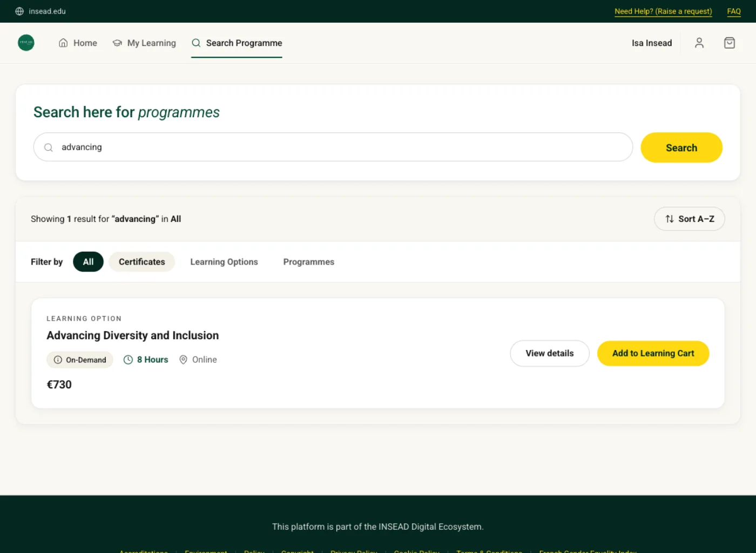Click the 'Search here for programmes' heading

click(x=126, y=112)
